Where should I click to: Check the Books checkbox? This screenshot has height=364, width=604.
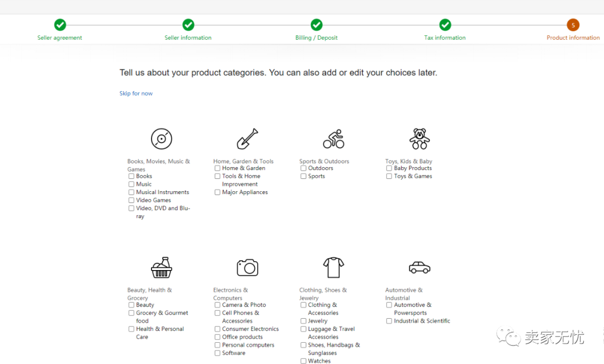[x=131, y=176]
